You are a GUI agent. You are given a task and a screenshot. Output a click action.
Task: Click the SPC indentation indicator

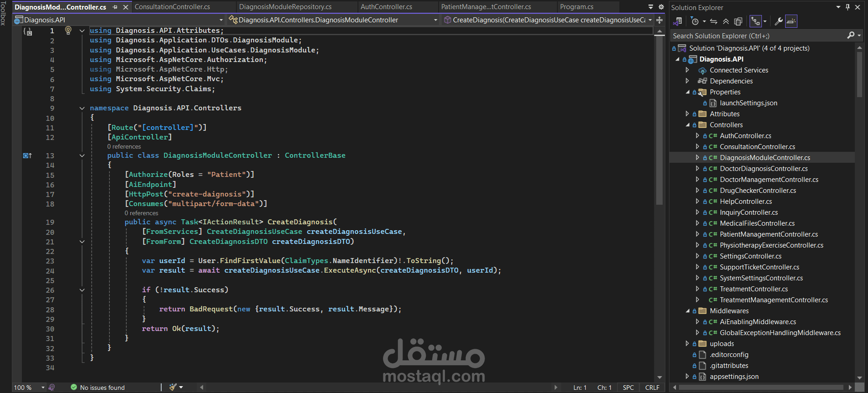[628, 388]
